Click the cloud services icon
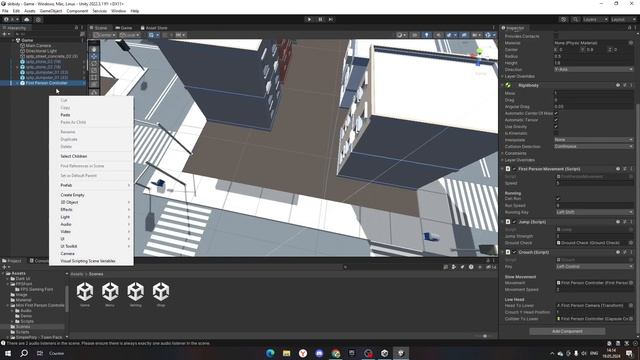 27,20
